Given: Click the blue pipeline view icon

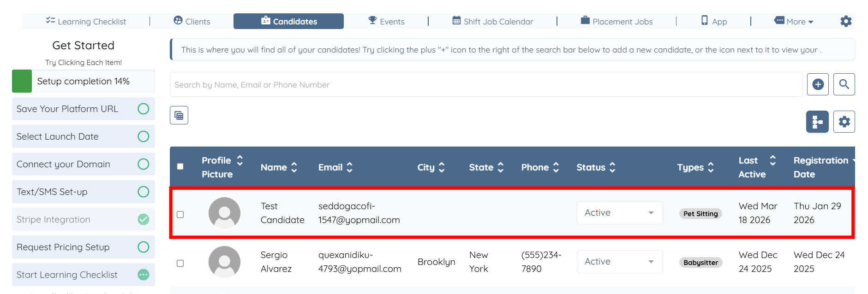Looking at the screenshot, I should tap(817, 122).
